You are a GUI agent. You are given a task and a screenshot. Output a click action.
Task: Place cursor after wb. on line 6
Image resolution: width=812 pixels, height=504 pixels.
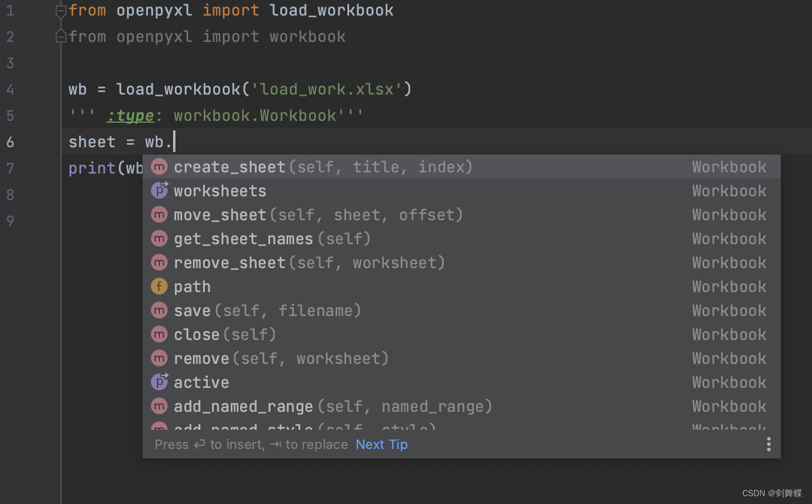point(174,142)
